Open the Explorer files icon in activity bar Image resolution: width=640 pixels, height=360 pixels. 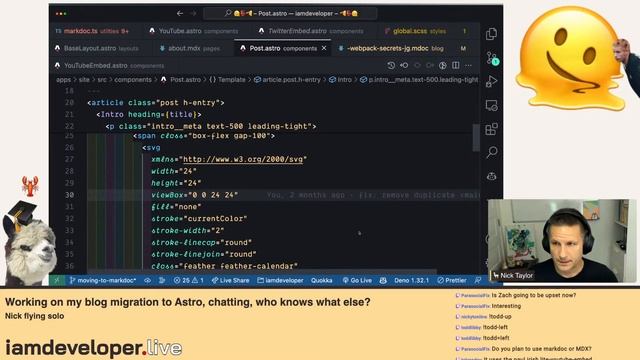coord(491,34)
